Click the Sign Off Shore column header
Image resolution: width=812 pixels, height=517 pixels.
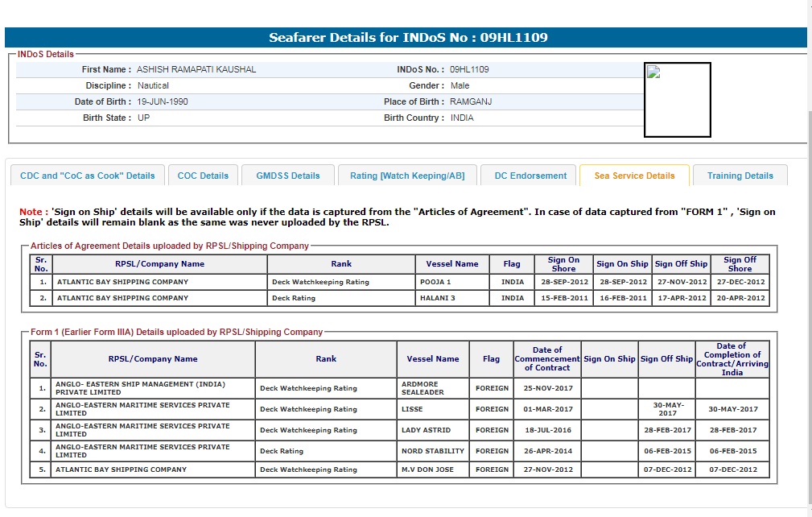[740, 264]
